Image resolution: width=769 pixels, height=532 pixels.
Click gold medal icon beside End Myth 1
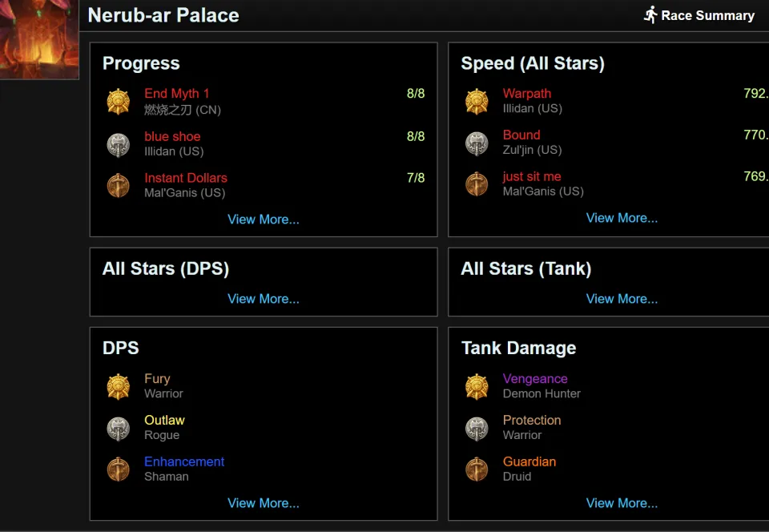tap(119, 102)
